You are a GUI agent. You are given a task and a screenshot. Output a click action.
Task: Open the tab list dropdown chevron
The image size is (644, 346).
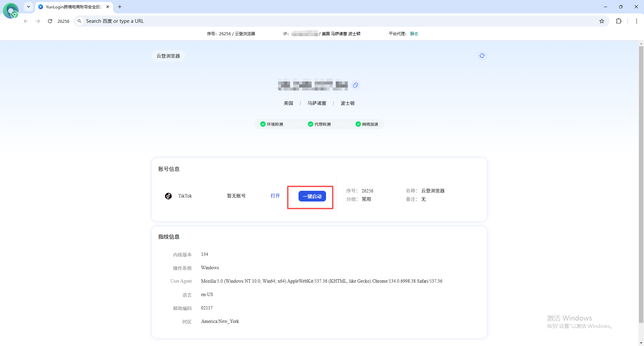[28, 7]
